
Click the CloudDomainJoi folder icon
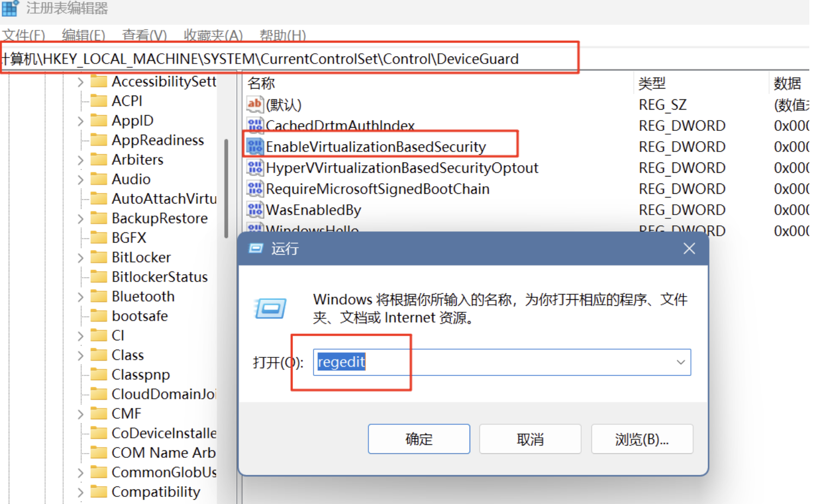(x=98, y=394)
